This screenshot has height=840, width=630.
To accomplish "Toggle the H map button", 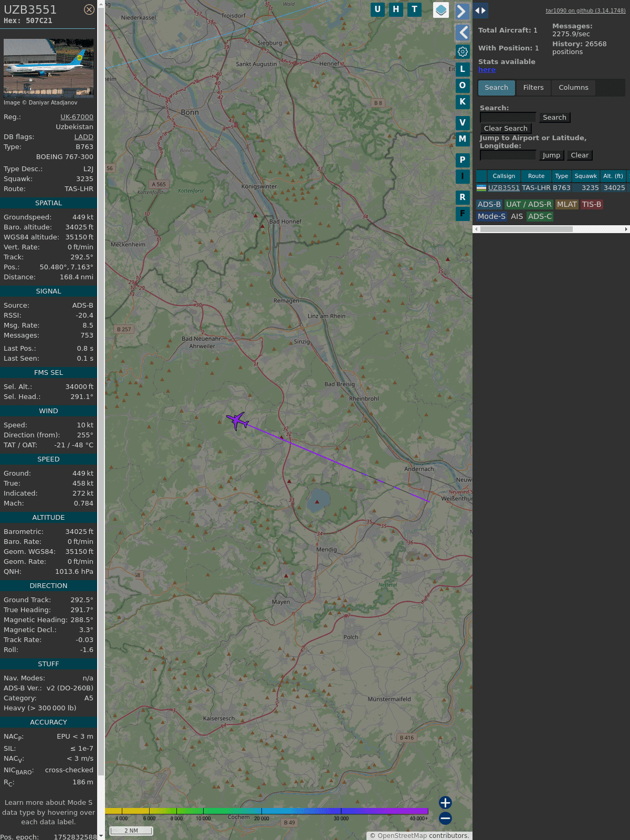I will pos(396,9).
